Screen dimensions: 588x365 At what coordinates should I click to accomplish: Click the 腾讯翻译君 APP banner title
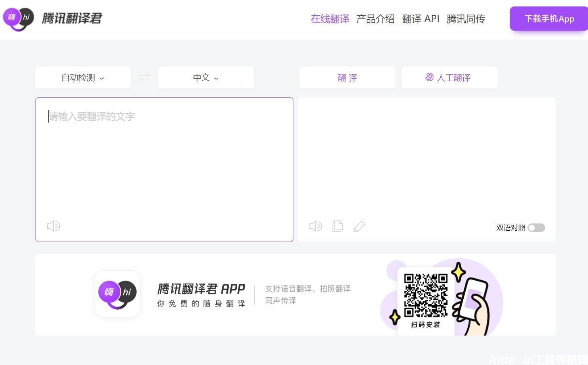tap(201, 289)
